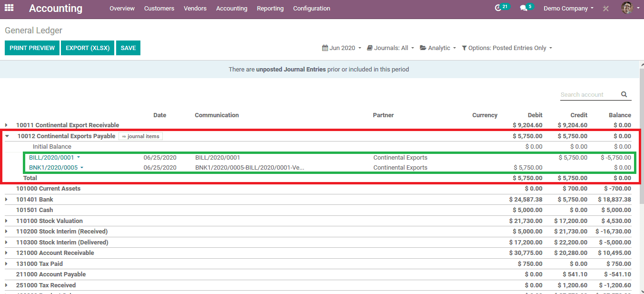Expand the 121000 Account Receivable row
This screenshot has width=644, height=294.
[6, 253]
